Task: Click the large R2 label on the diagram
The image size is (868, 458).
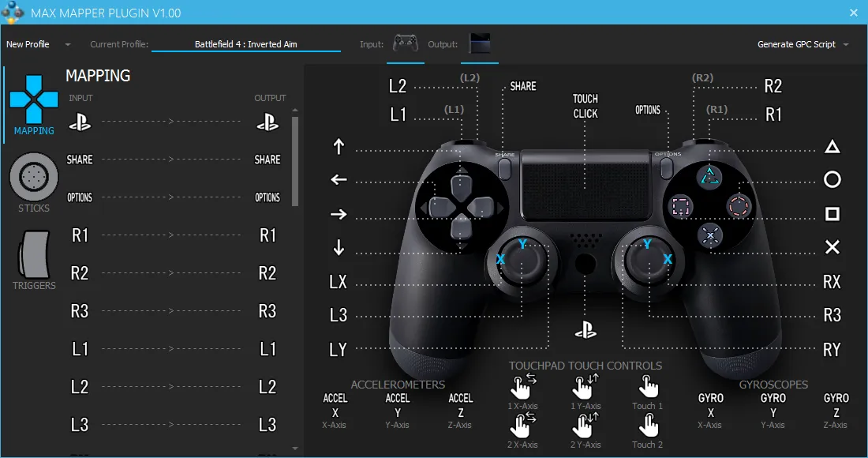Action: [773, 86]
